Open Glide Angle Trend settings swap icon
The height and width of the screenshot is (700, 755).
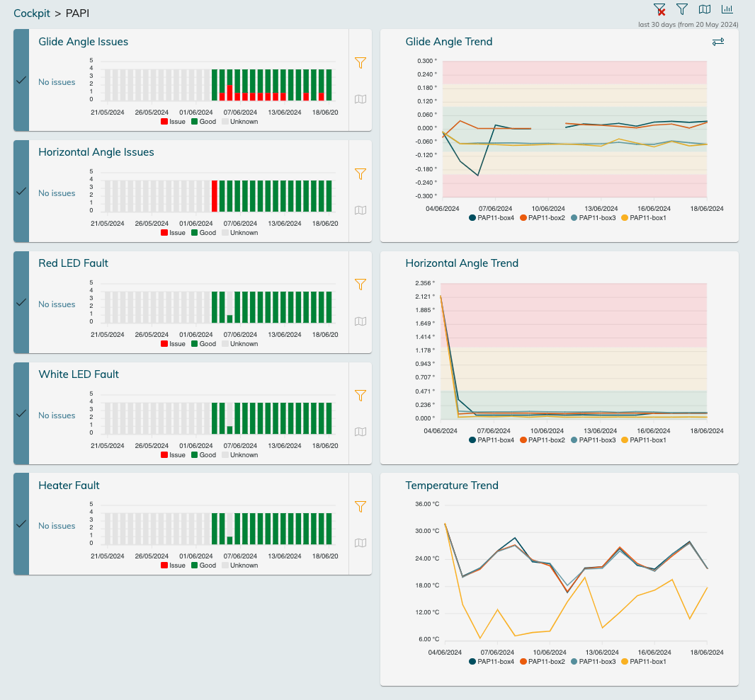click(x=718, y=42)
